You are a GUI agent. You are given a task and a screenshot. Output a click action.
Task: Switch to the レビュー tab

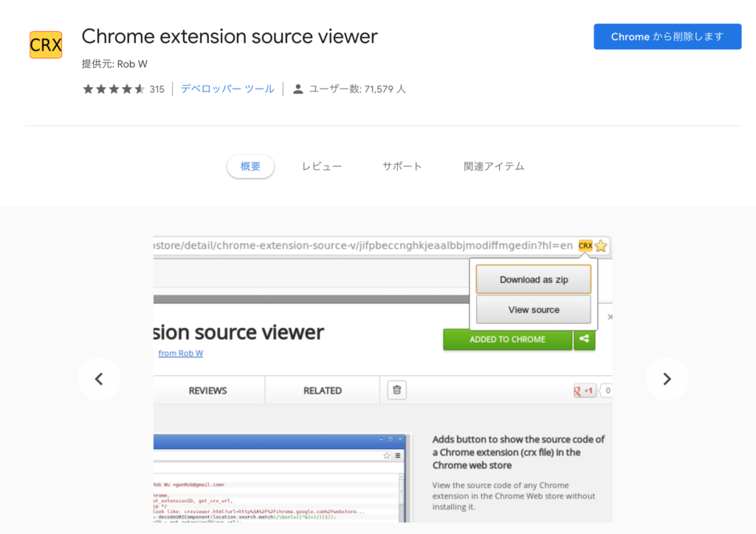pyautogui.click(x=322, y=166)
